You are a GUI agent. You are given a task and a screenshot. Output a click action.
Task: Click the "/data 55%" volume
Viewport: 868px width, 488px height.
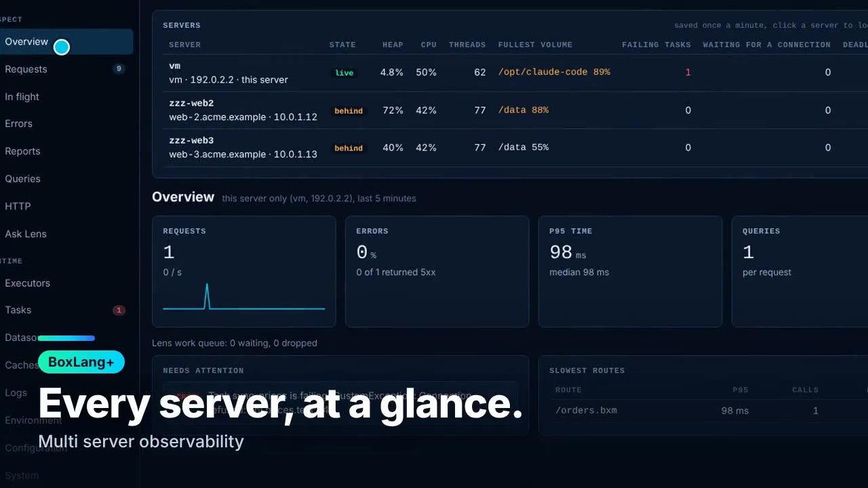click(524, 147)
